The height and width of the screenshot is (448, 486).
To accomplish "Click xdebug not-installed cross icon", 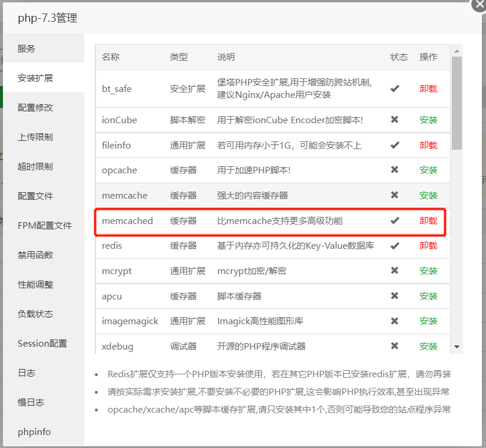I will point(395,347).
